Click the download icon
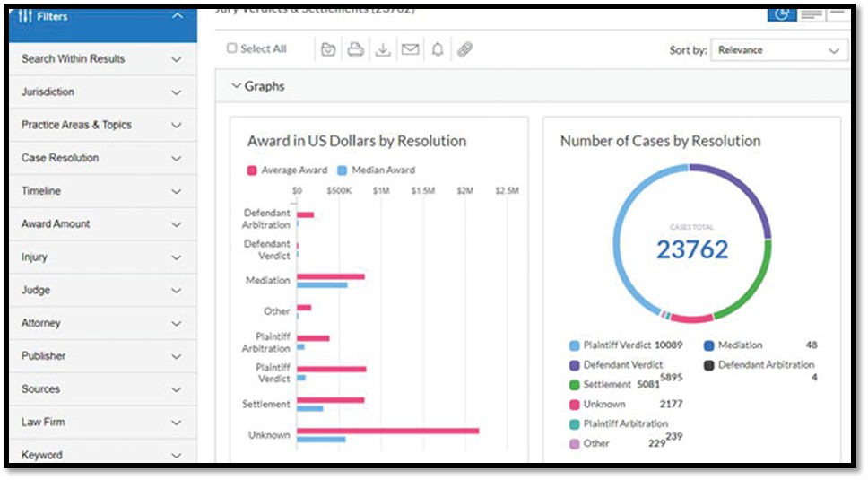868x480 pixels. (x=383, y=50)
